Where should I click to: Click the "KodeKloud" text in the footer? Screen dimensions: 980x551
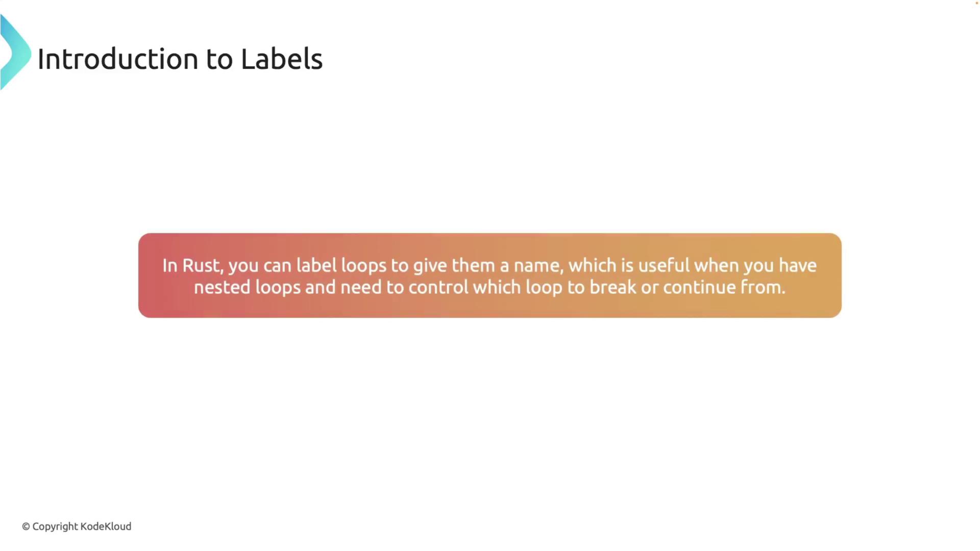(x=106, y=527)
